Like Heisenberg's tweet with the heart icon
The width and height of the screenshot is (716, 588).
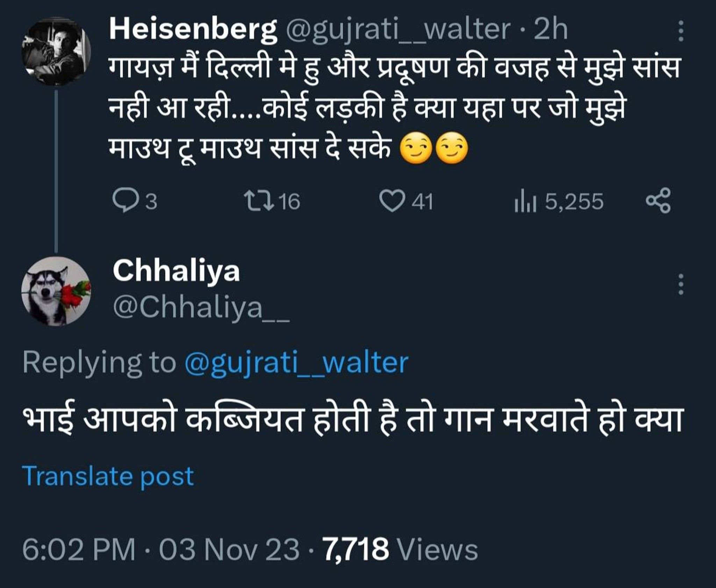click(392, 202)
